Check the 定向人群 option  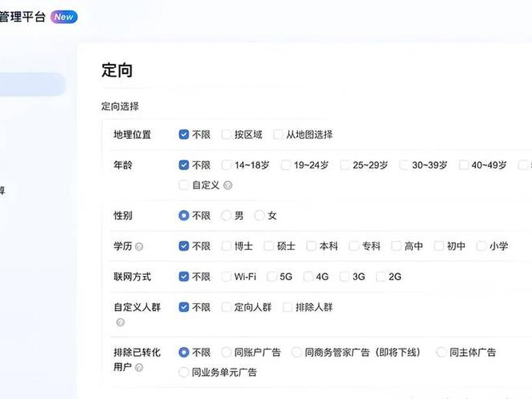click(x=226, y=307)
